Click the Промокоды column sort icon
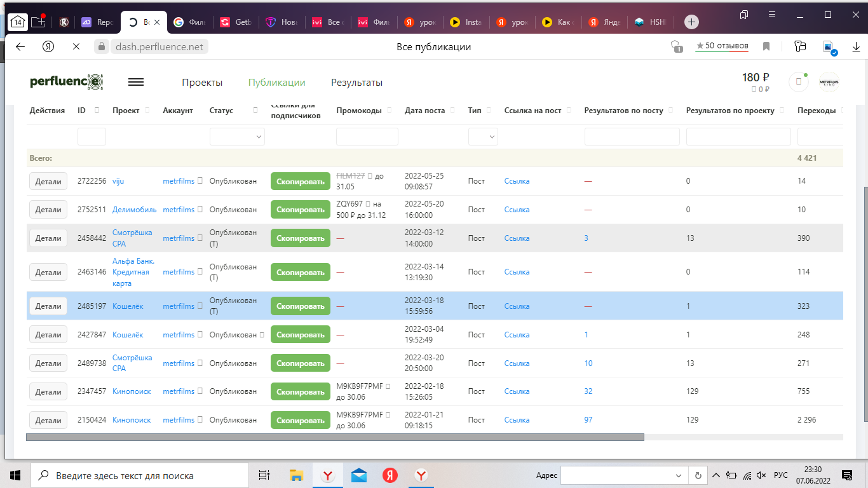Image resolution: width=868 pixels, height=488 pixels. pos(390,110)
